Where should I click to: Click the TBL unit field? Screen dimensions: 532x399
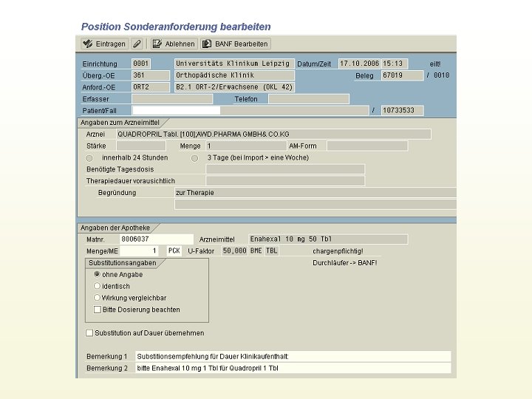271,250
